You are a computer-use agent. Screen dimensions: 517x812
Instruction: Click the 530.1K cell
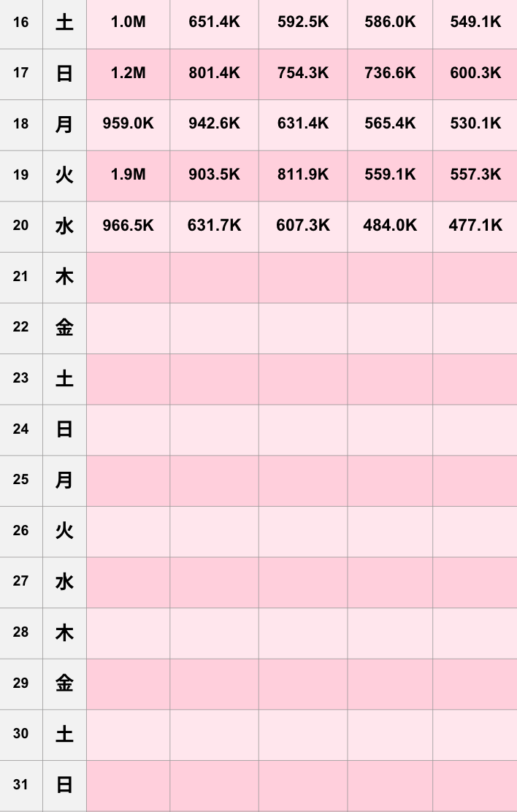tap(475, 123)
